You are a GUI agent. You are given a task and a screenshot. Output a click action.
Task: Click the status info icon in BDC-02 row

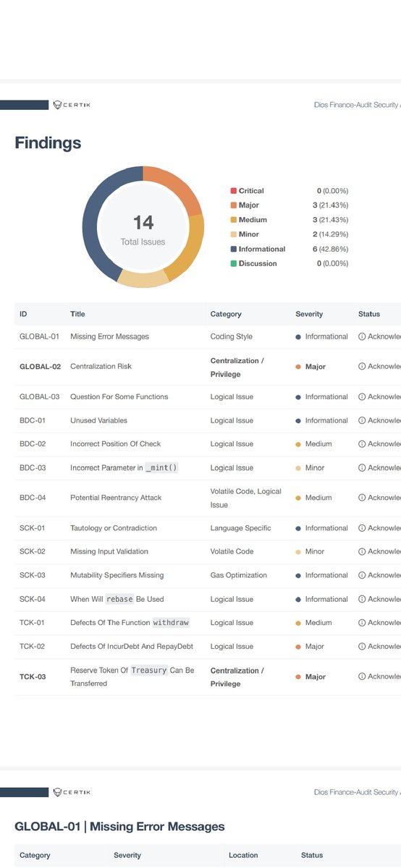coord(362,444)
